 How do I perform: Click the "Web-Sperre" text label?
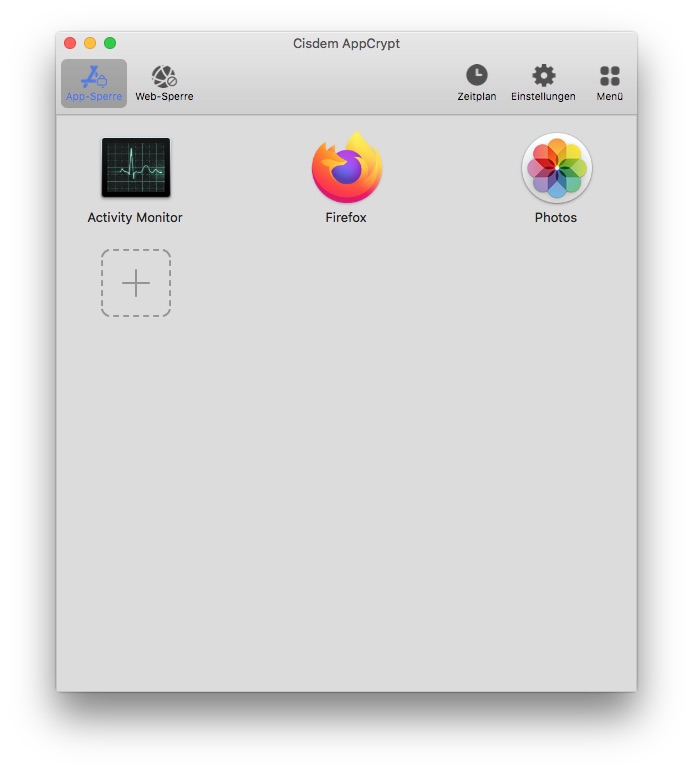164,97
